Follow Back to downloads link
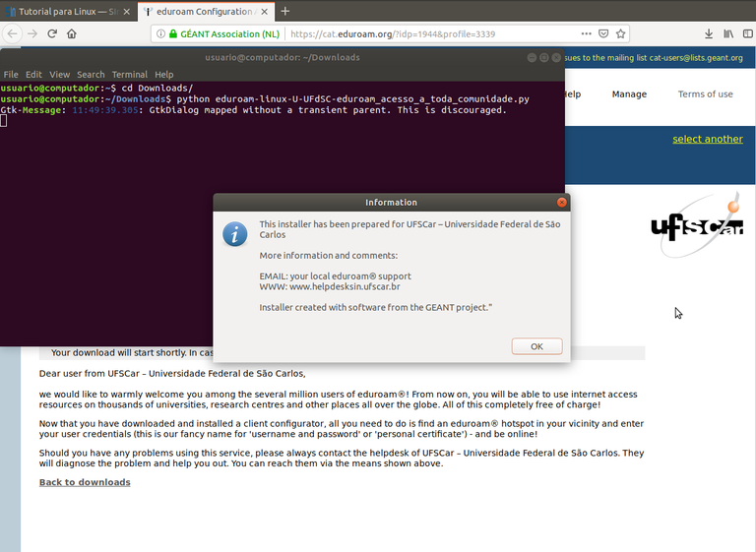Viewport: 756px width, 552px height. 85,482
